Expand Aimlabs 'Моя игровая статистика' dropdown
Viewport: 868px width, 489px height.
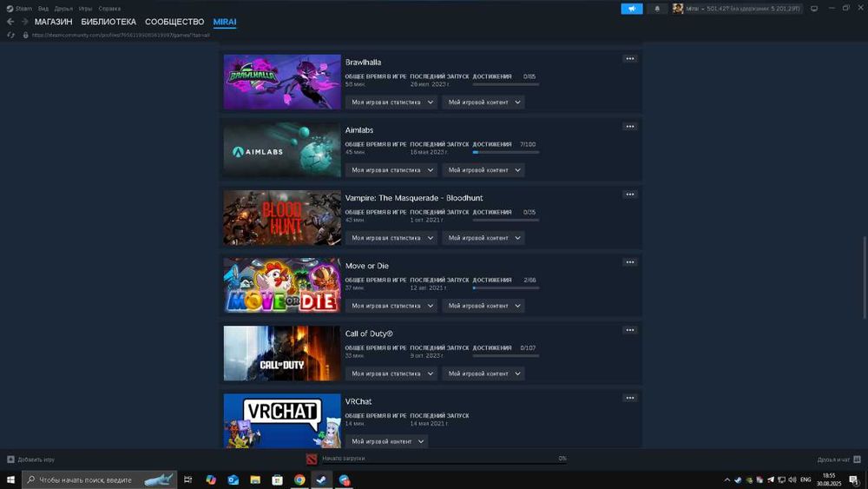coord(391,170)
